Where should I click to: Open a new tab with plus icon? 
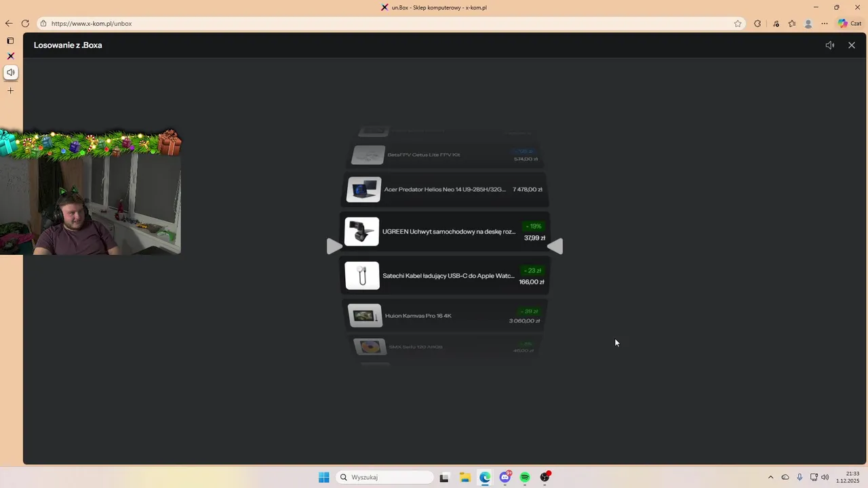(10, 90)
